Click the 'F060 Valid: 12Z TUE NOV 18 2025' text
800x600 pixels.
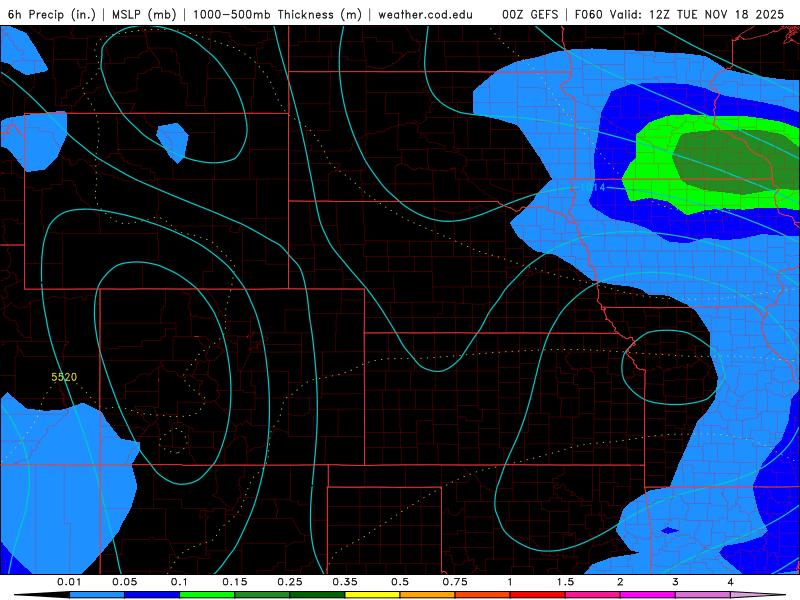(679, 14)
